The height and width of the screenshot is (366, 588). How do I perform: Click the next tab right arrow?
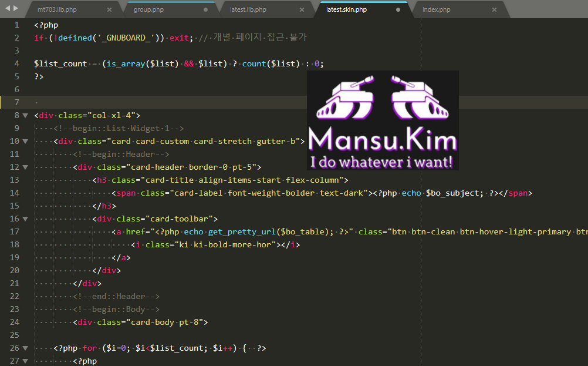(16, 9)
